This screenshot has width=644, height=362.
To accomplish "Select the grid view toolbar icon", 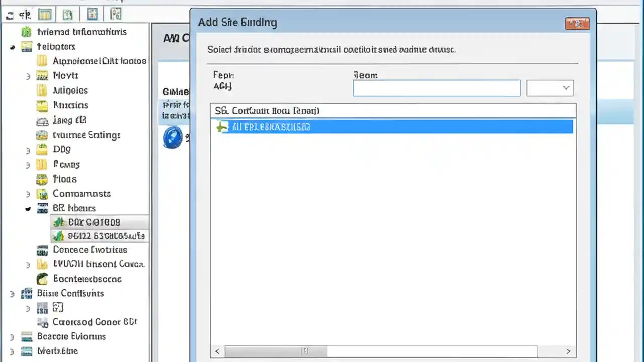I will (x=45, y=14).
